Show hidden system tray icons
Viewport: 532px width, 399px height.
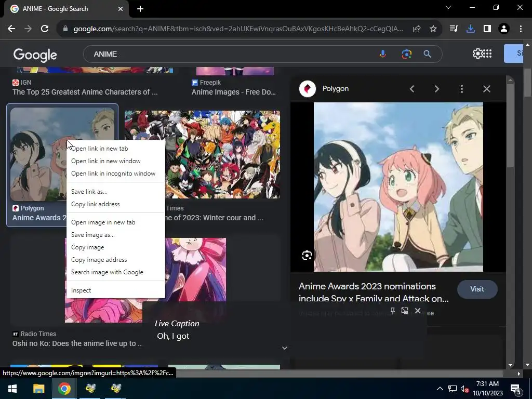tap(440, 389)
